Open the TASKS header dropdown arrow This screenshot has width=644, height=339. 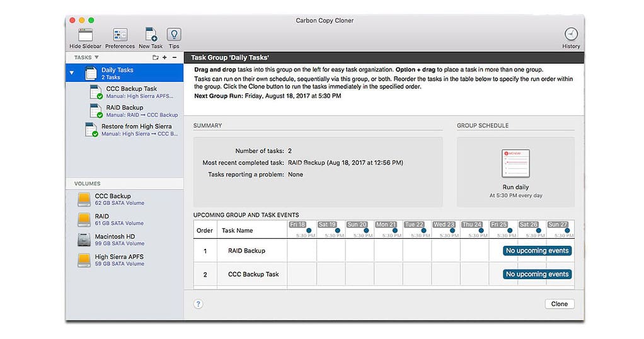tap(96, 57)
